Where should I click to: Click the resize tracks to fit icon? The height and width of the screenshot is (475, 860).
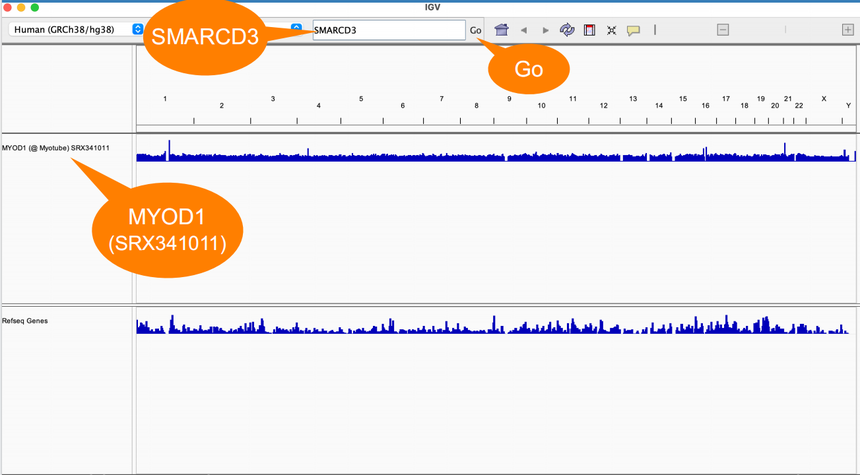point(611,30)
